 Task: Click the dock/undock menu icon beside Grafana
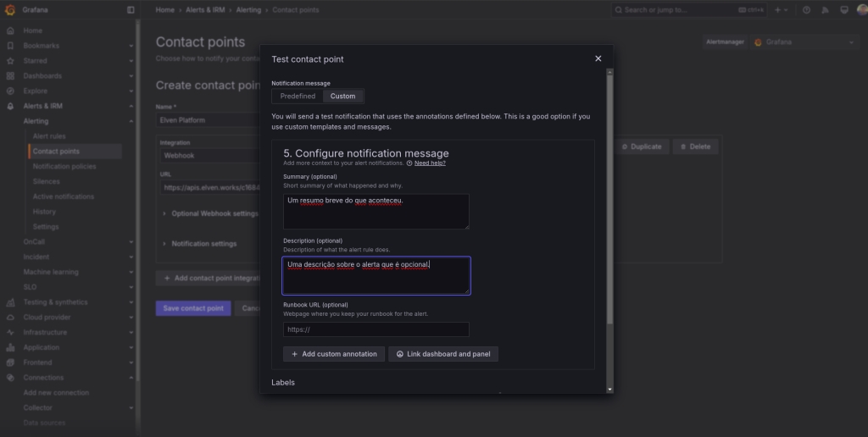click(x=131, y=10)
